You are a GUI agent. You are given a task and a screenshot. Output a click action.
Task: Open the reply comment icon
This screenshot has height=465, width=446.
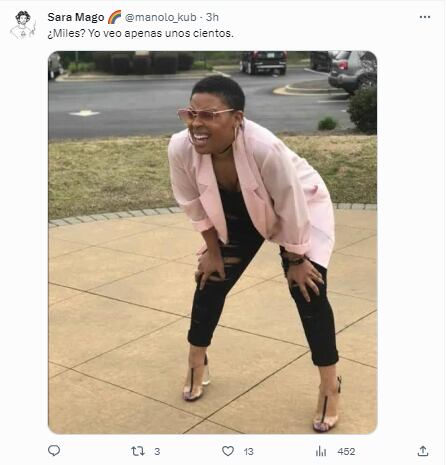(54, 451)
